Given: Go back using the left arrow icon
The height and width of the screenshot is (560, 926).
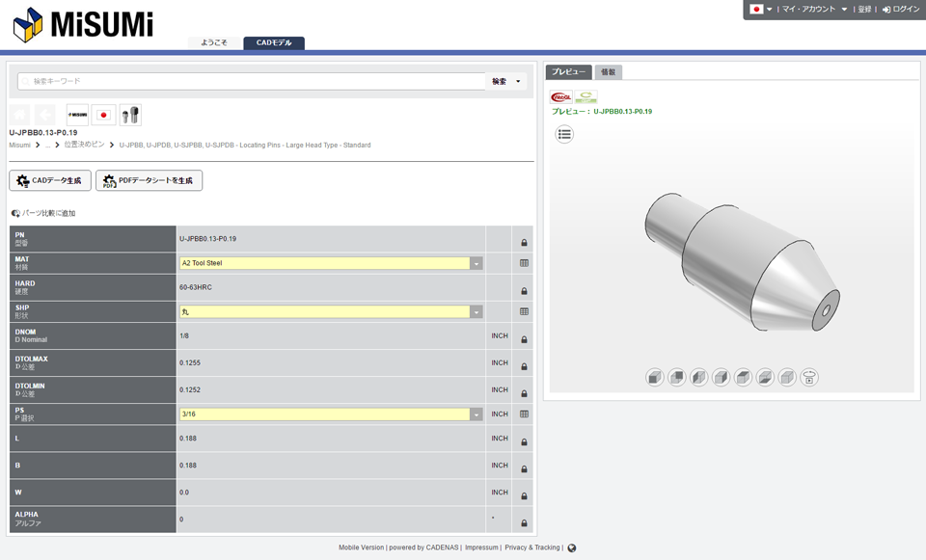Looking at the screenshot, I should tap(44, 115).
